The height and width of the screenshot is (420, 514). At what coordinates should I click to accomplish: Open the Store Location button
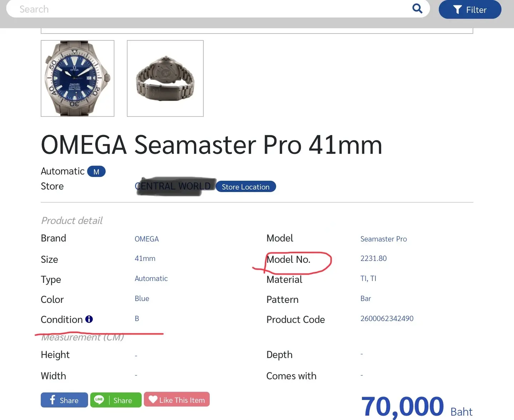pyautogui.click(x=245, y=187)
